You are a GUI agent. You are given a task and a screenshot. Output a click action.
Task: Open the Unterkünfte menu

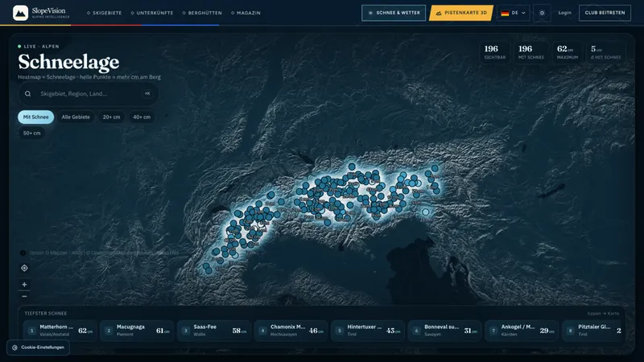coord(152,13)
